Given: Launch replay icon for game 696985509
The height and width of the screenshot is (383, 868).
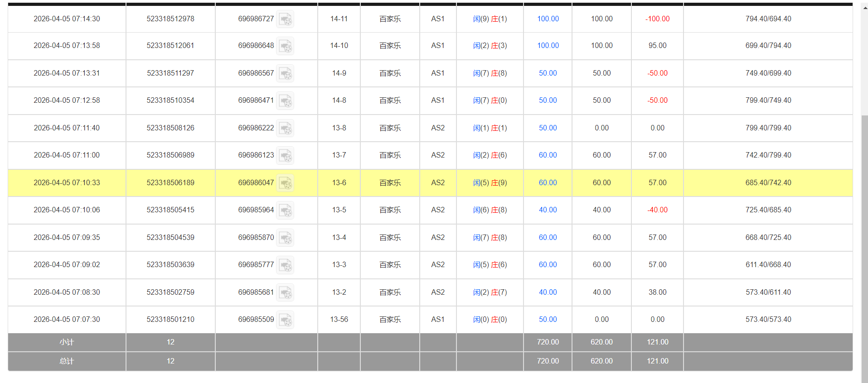Looking at the screenshot, I should (x=286, y=320).
